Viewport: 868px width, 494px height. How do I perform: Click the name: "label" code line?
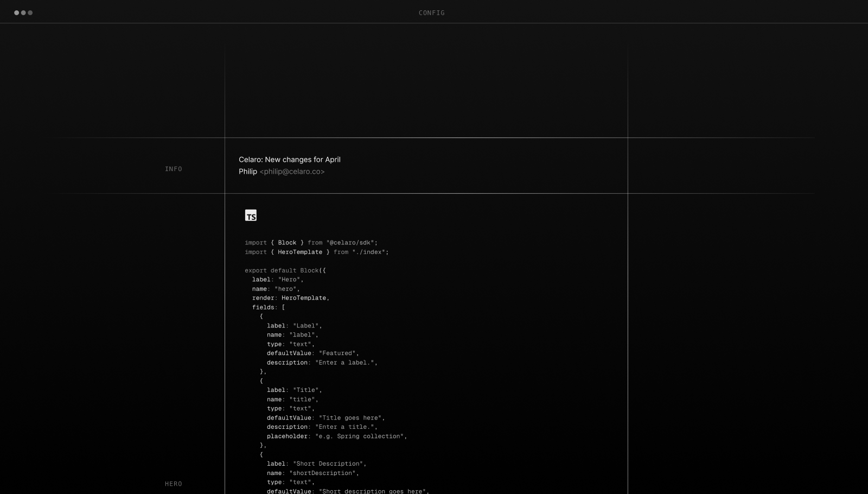[x=293, y=335]
